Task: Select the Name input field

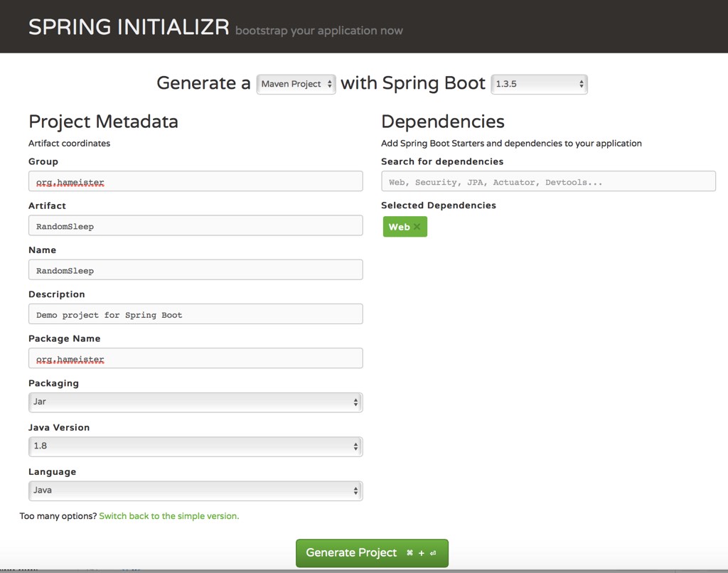Action: (196, 270)
